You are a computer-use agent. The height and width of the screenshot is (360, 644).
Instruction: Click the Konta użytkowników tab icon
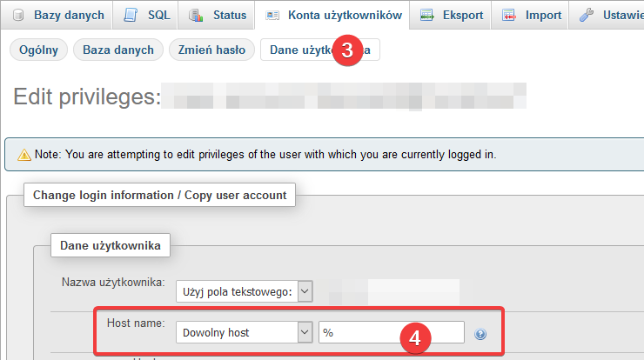tap(272, 15)
